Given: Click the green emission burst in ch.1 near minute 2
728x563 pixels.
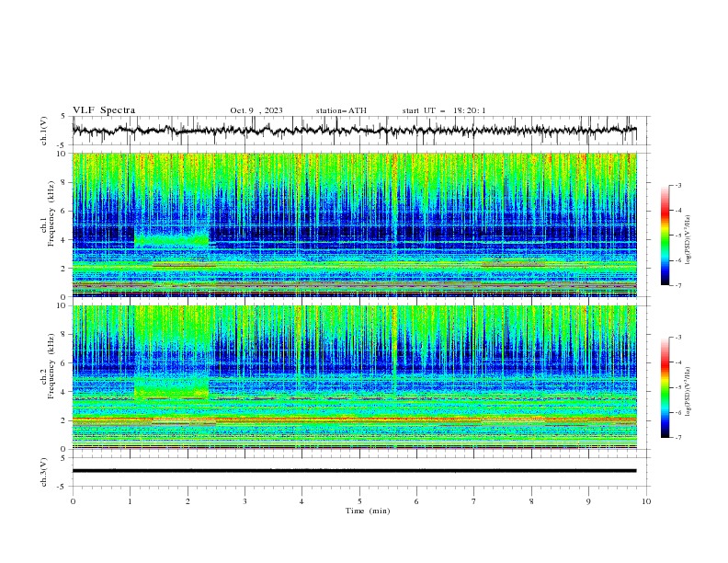Looking at the screenshot, I should [x=171, y=240].
